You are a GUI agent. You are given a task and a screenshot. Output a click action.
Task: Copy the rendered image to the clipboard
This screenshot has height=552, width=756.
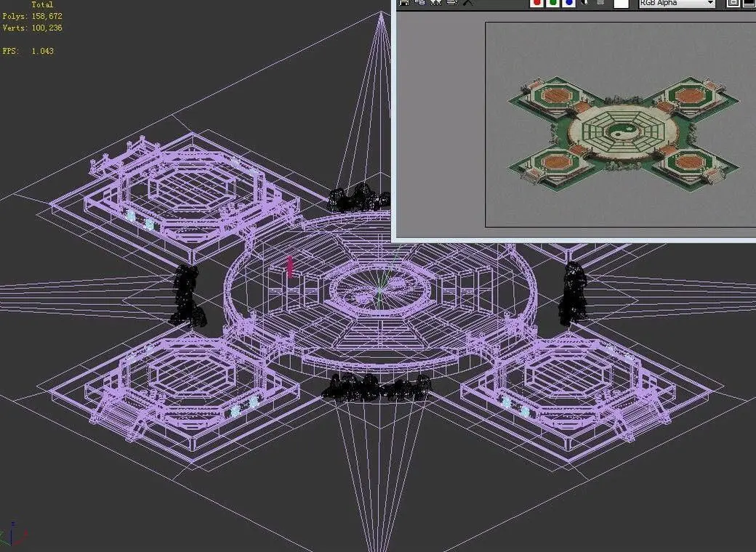coord(420,2)
